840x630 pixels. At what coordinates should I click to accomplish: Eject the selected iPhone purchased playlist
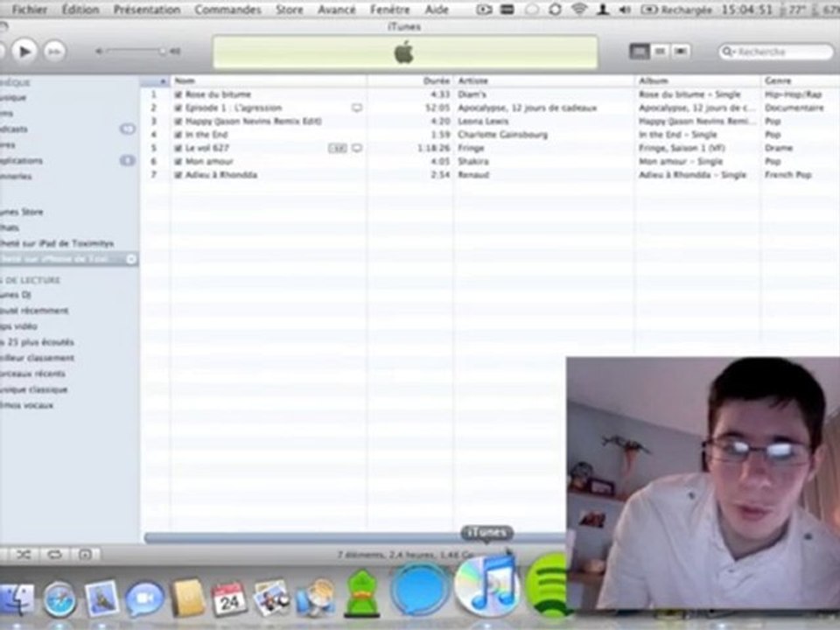(x=130, y=259)
